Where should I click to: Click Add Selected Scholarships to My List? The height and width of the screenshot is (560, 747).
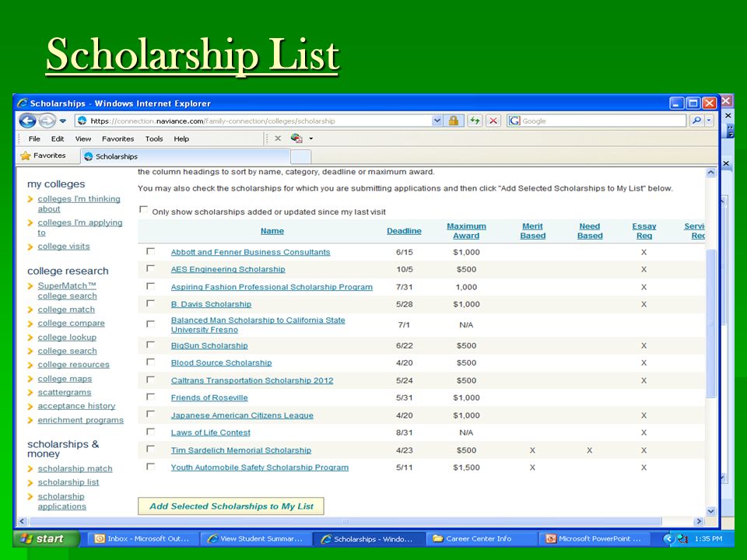tap(231, 506)
